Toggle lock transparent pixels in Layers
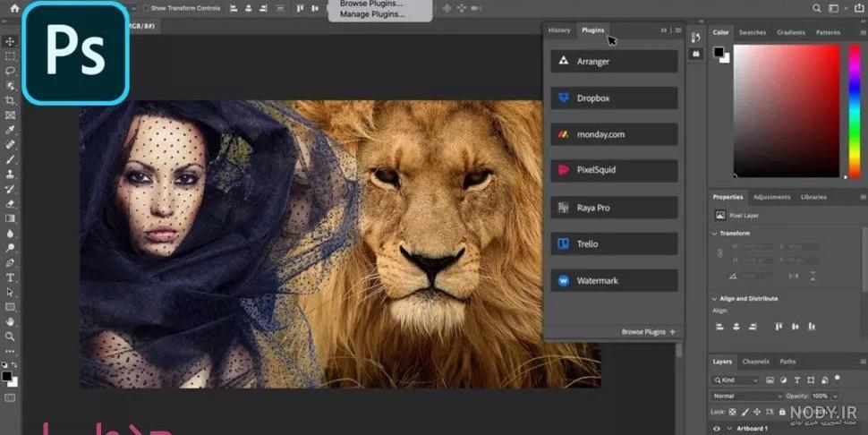This screenshot has width=868, height=435. 732,412
